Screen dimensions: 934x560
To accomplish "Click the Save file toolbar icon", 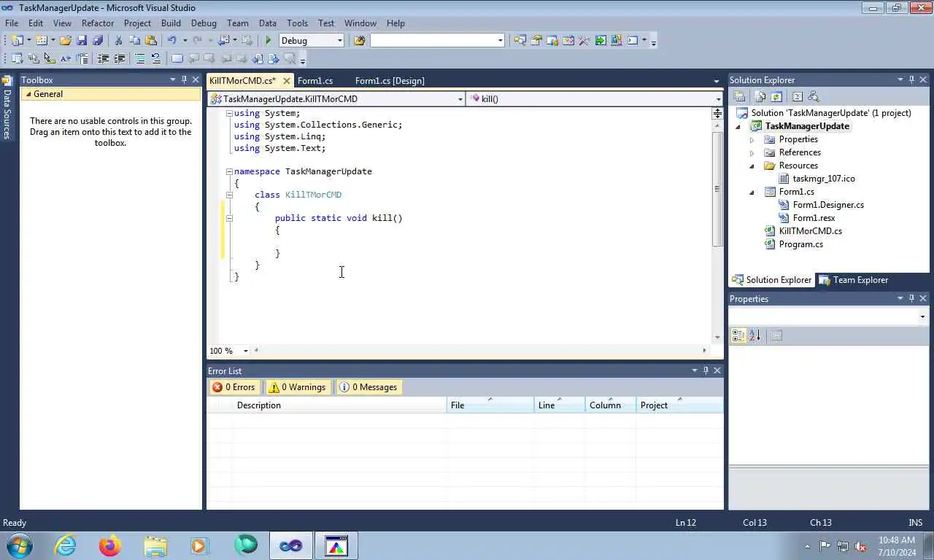I will 82,40.
